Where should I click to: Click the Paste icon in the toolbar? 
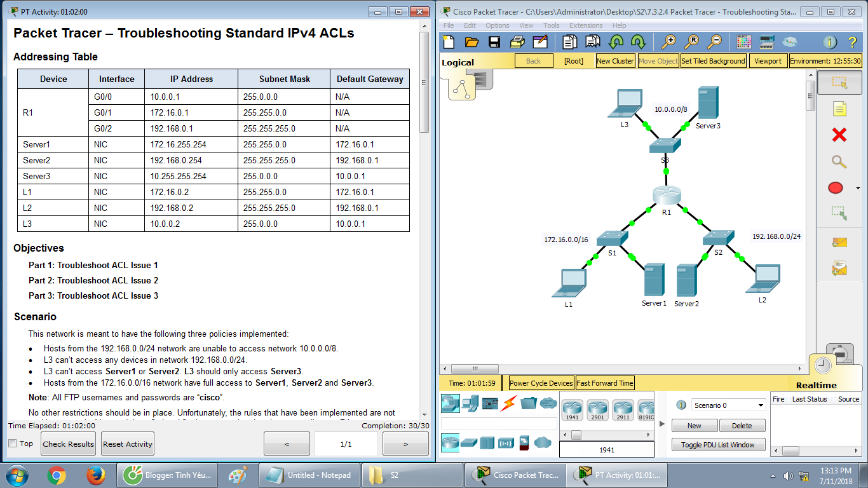593,42
